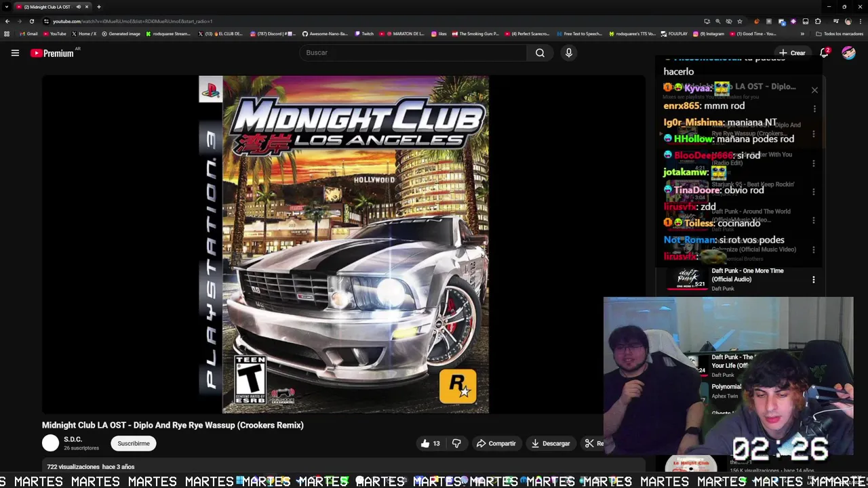868x488 pixels.
Task: Open the Home / X bookmark
Action: tap(83, 34)
